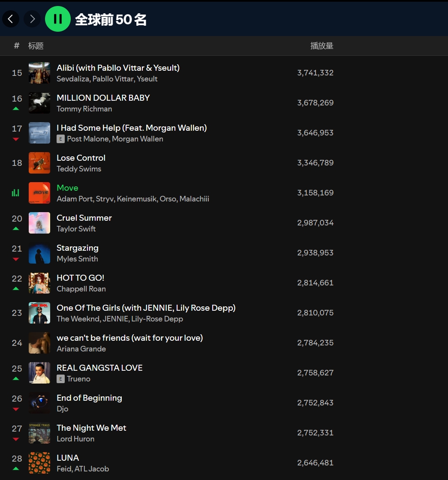Image resolution: width=448 pixels, height=480 pixels.
Task: Open the REAL GANGSTA LOVE cover art
Action: (x=39, y=373)
